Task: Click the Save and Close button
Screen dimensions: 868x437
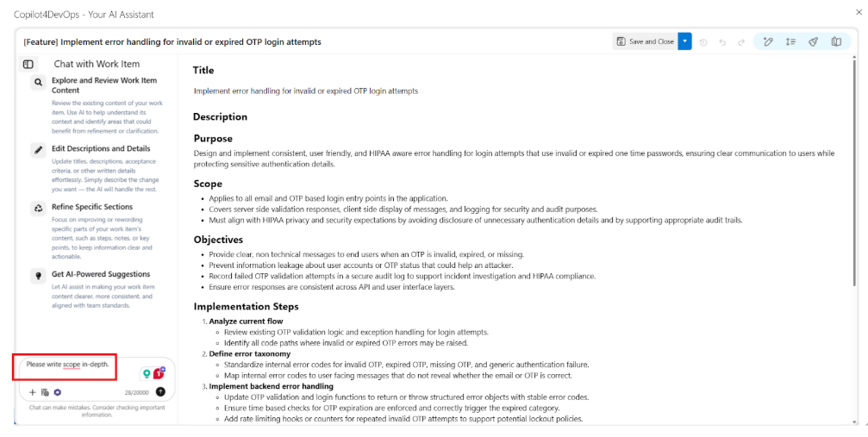Action: (646, 41)
